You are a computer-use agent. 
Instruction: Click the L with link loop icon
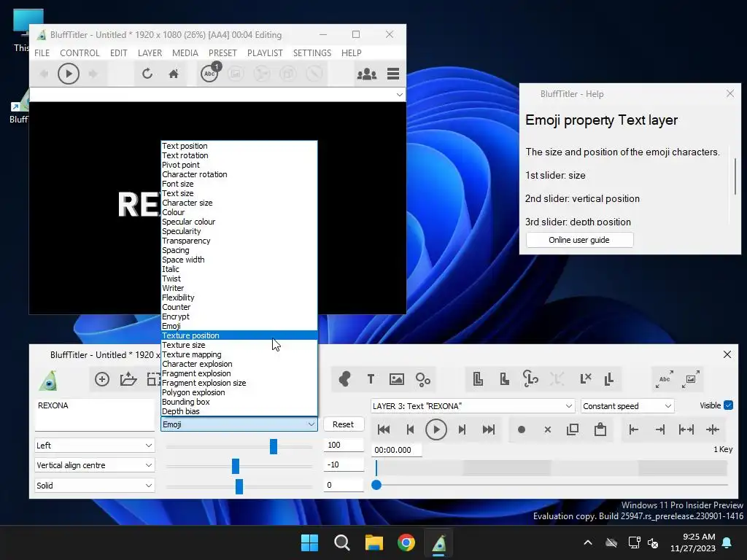[x=530, y=379]
